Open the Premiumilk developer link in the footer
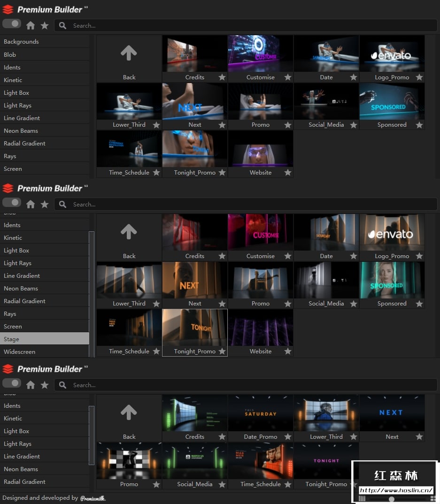 pyautogui.click(x=93, y=498)
